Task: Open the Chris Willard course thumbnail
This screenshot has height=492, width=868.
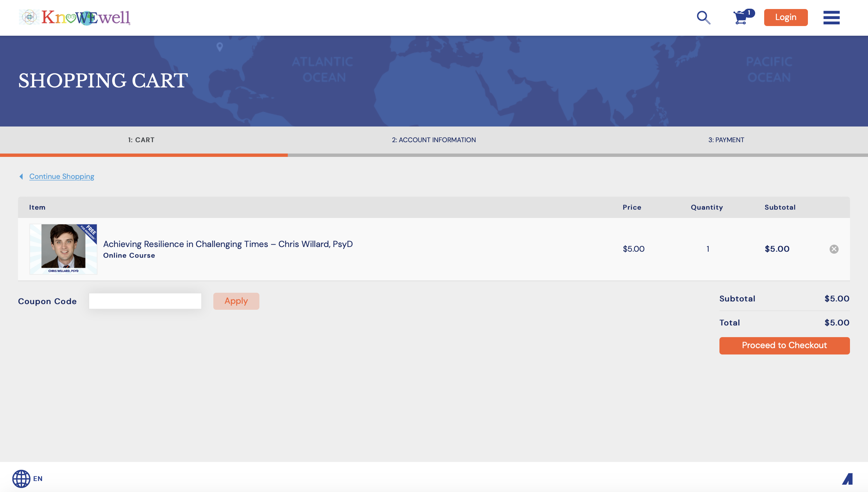Action: click(63, 249)
